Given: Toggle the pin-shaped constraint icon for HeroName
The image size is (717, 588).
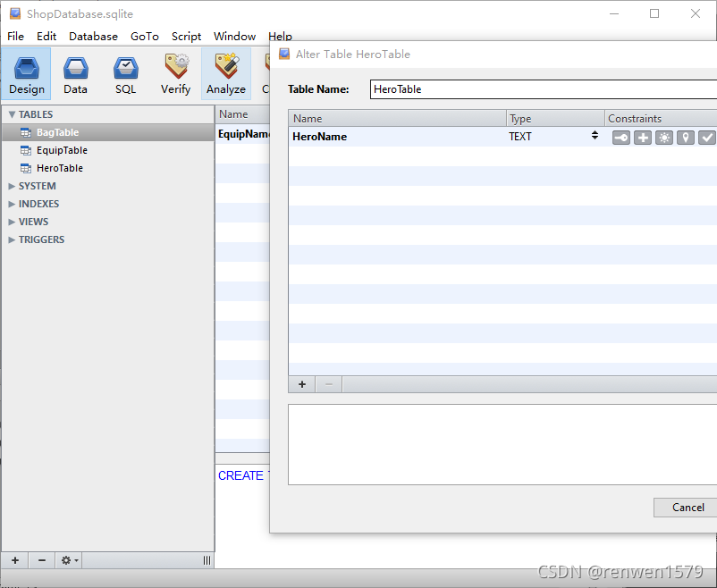Looking at the screenshot, I should [x=686, y=137].
